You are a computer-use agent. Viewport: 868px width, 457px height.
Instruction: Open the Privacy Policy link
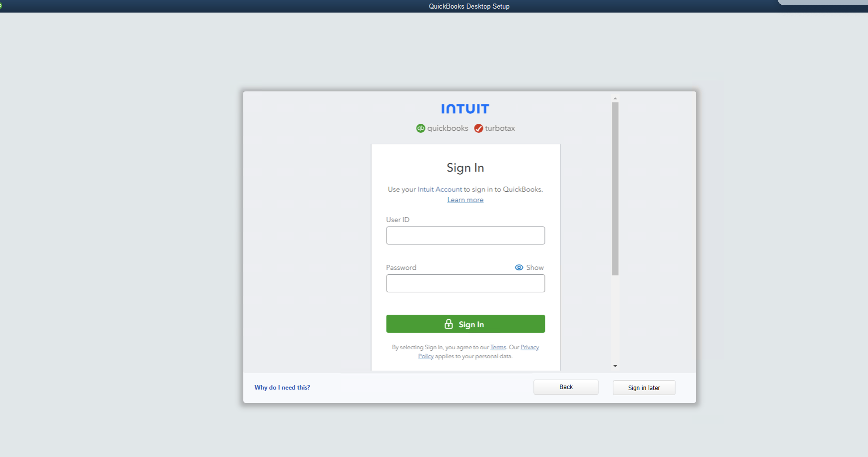529,347
